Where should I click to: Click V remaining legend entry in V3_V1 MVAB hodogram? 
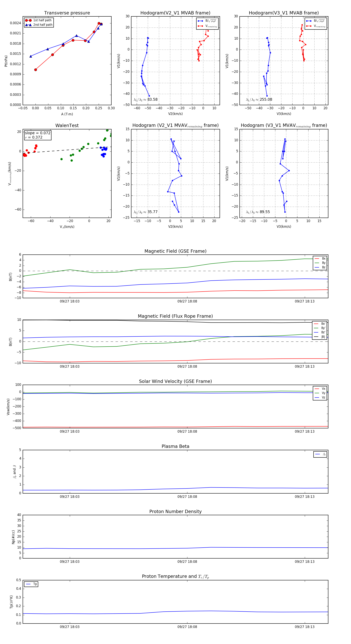316,26
